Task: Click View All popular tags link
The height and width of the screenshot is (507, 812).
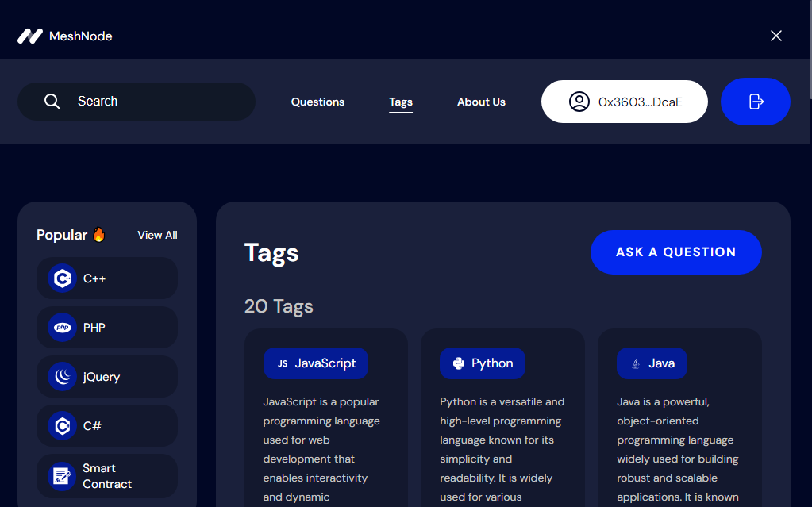Action: point(157,235)
